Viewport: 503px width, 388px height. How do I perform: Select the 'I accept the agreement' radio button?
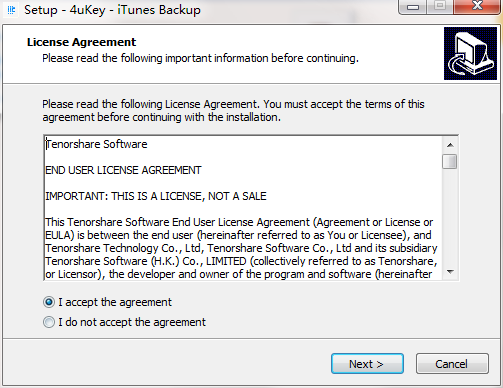pyautogui.click(x=49, y=302)
